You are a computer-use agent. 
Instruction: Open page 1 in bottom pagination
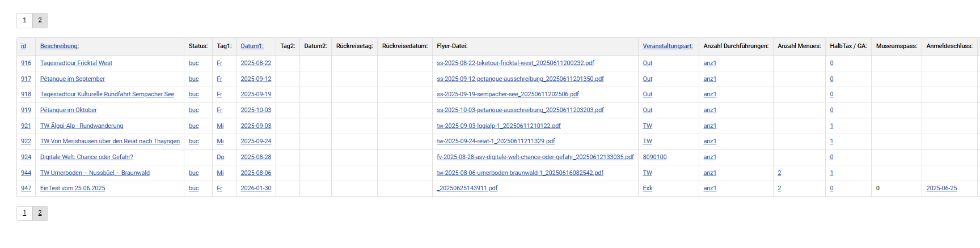24,213
